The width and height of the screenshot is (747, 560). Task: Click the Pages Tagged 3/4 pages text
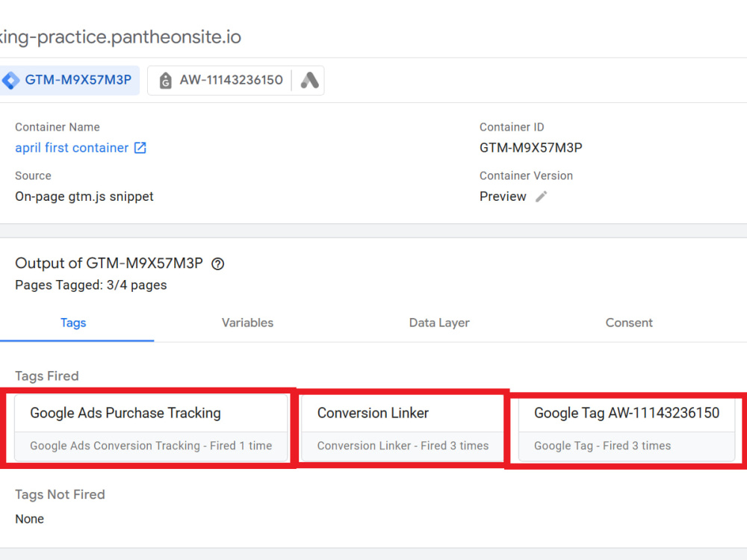point(91,285)
